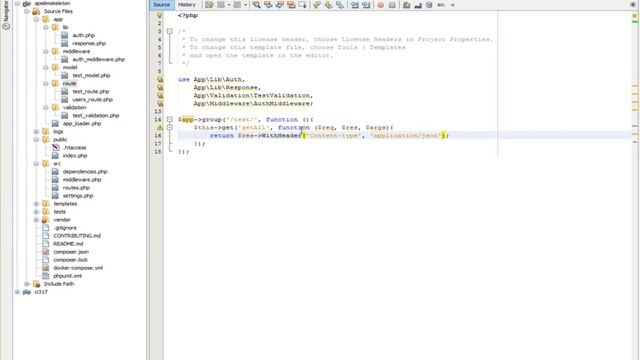The image size is (640, 360).
Task: Click the Next Bookmark toolbar icon
Action: [328, 5]
